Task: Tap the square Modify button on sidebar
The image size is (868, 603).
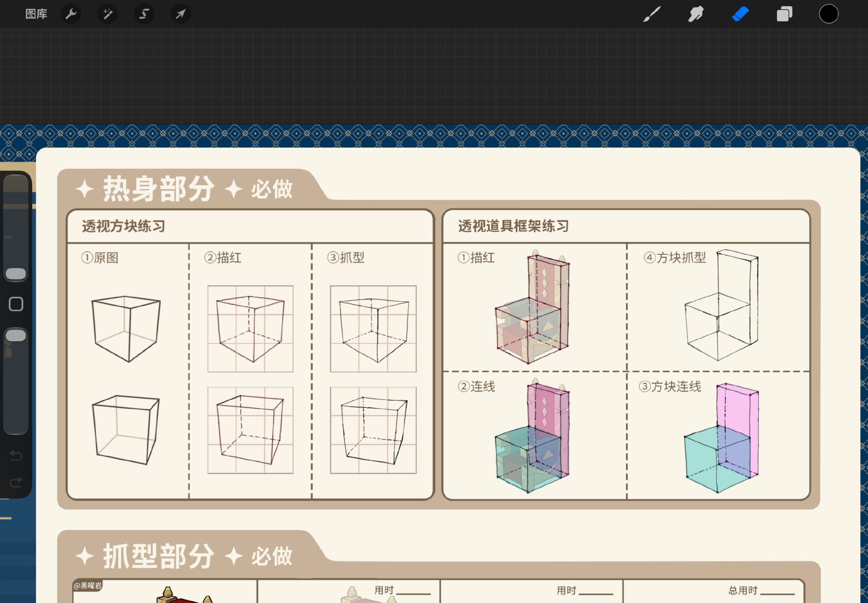Action: click(x=16, y=304)
